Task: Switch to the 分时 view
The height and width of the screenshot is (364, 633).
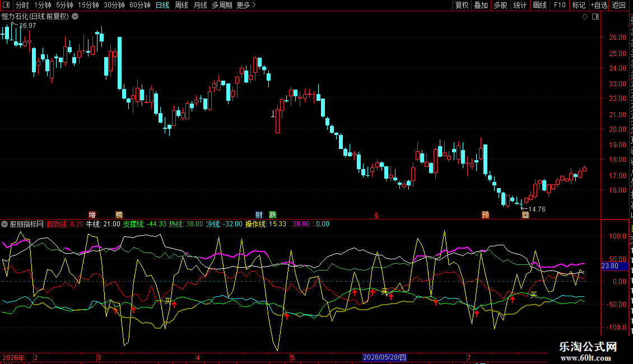Action: [x=22, y=5]
